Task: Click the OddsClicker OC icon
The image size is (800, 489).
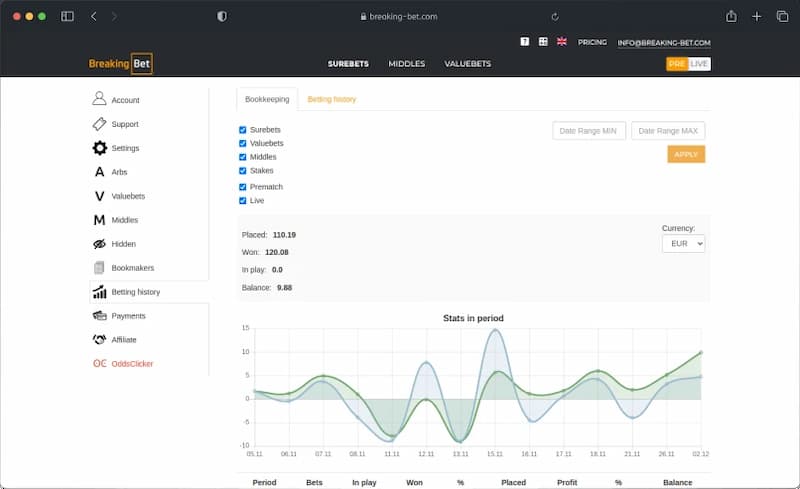Action: (99, 363)
